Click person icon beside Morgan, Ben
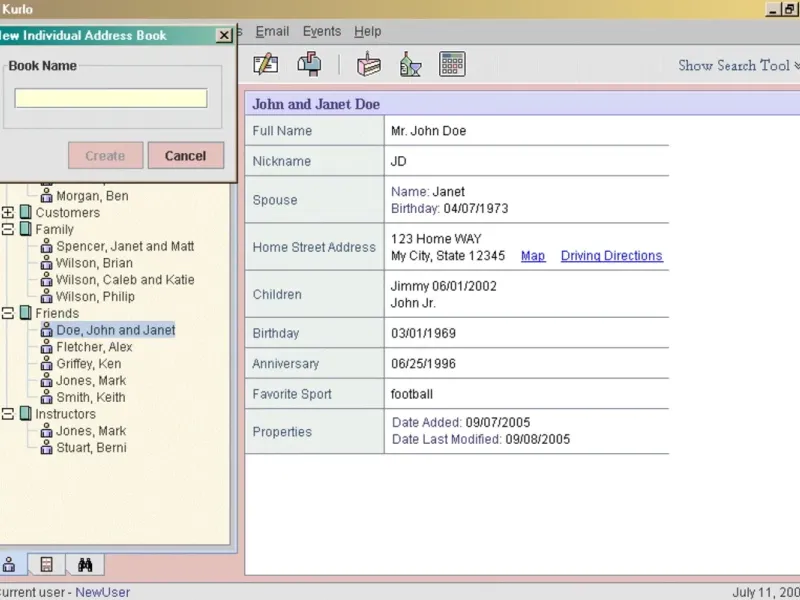Screen dimensions: 800x600 (x=46, y=195)
